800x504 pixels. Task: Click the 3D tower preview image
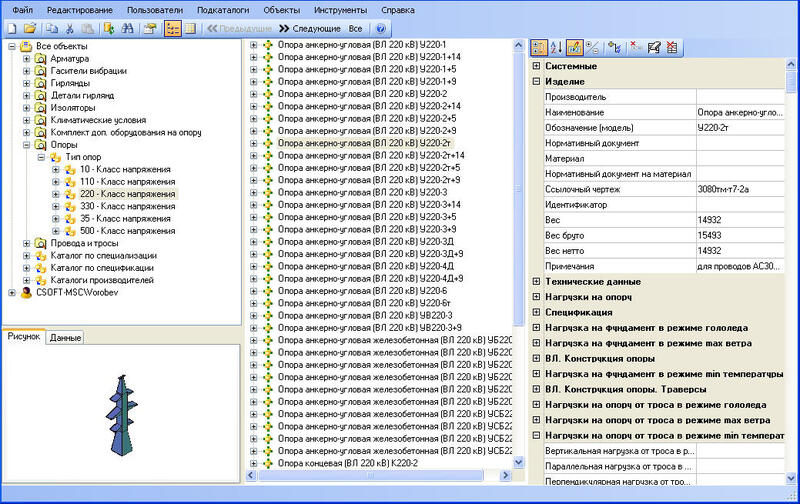pos(121,415)
